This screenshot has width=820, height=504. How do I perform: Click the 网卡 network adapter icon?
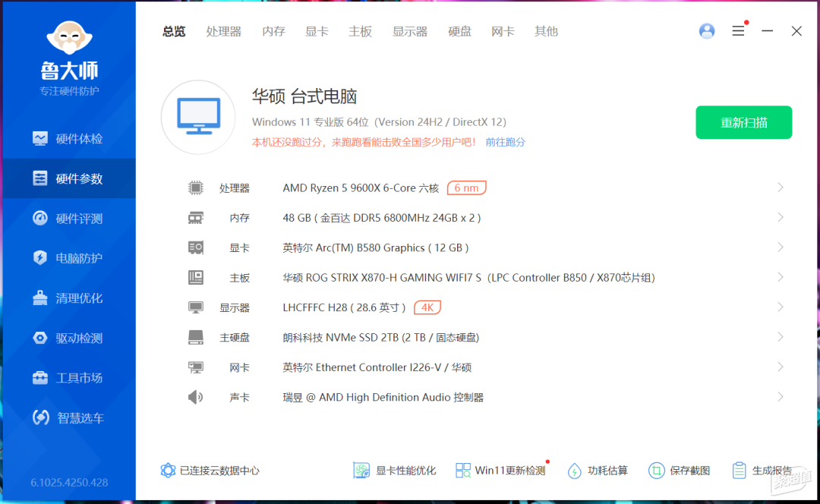click(196, 367)
